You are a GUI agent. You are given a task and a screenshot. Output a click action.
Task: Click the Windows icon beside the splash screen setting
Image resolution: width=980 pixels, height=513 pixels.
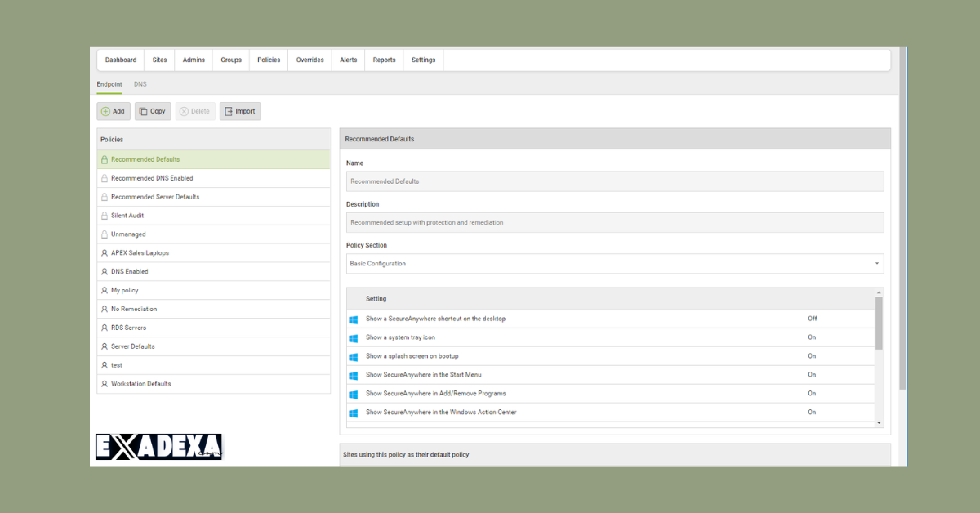353,356
